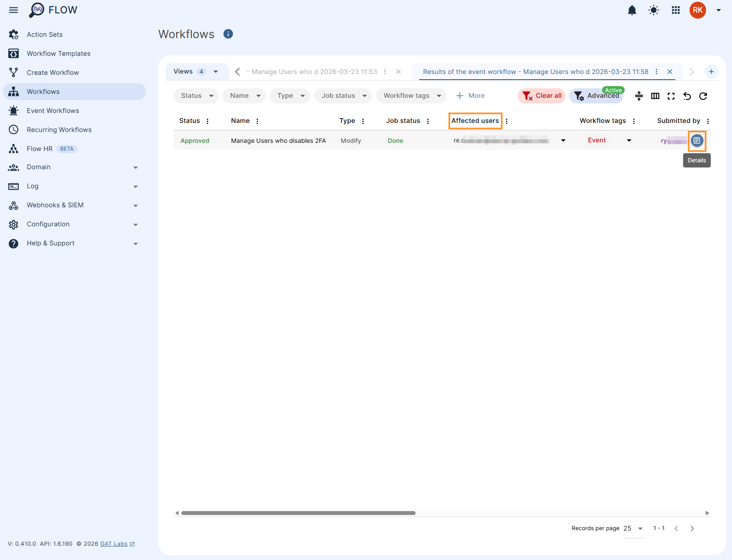This screenshot has width=732, height=560.
Task: Open the RK account avatar menu
Action: click(x=697, y=10)
